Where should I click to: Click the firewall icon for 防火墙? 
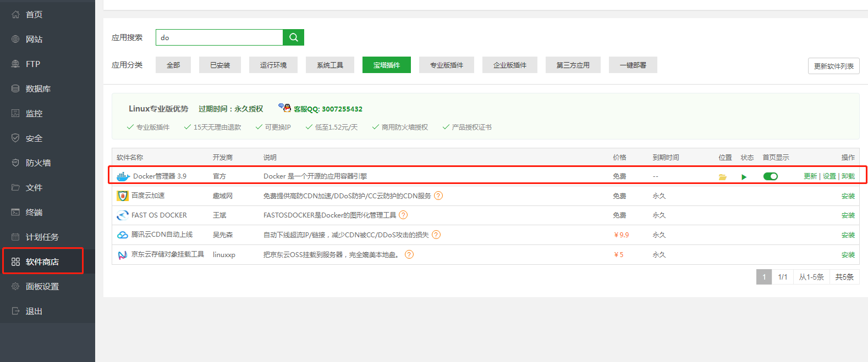tap(15, 163)
